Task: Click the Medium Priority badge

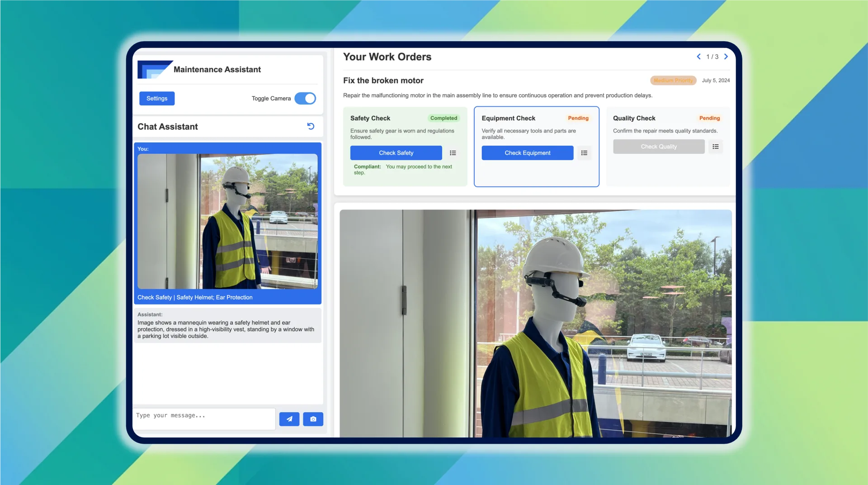Action: pos(673,81)
